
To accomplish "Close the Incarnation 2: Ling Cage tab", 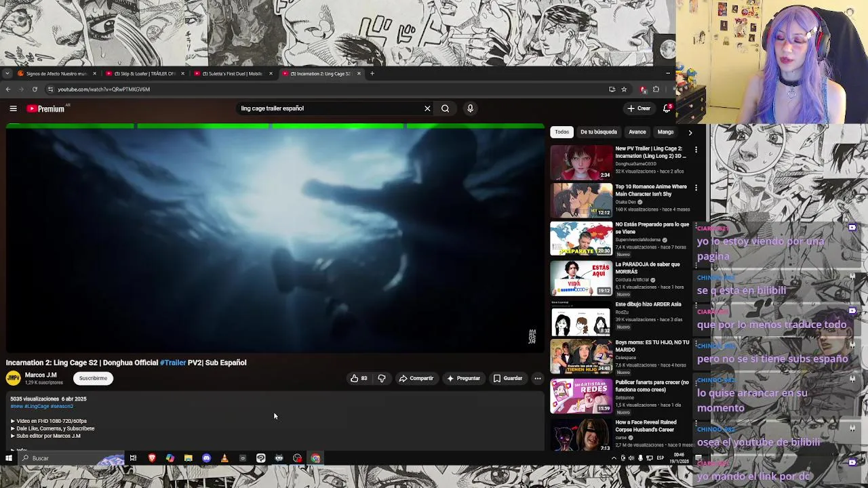I will (x=359, y=73).
